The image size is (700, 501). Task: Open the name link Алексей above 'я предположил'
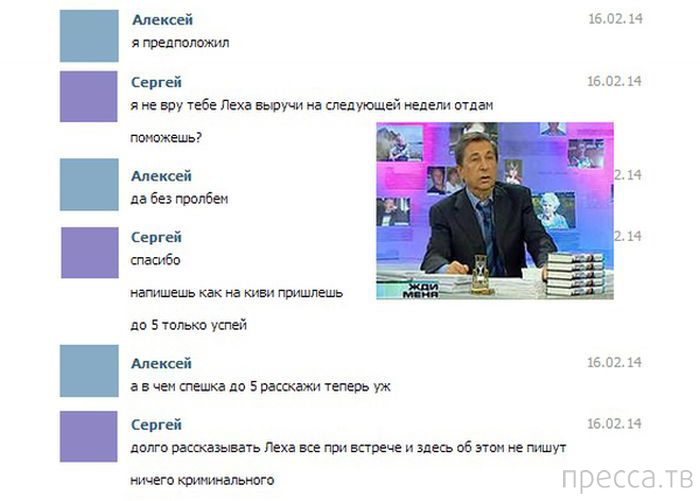tap(162, 20)
